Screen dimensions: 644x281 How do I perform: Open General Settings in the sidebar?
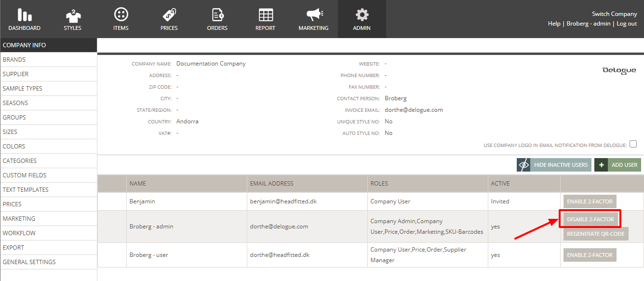click(29, 262)
